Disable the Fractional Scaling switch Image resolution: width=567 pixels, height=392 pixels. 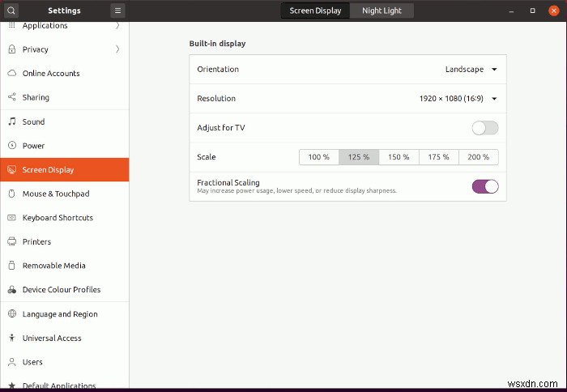pos(485,186)
